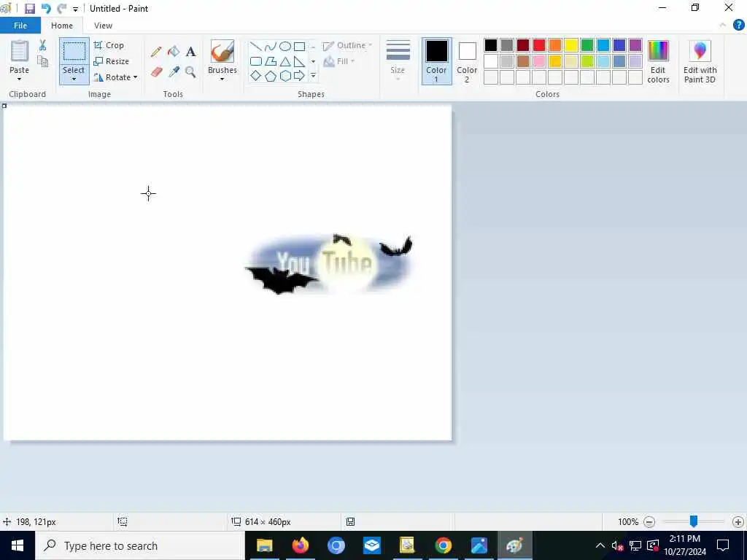Collapse the ribbon with the chevron
Viewport: 747px width, 560px height.
coord(723,26)
